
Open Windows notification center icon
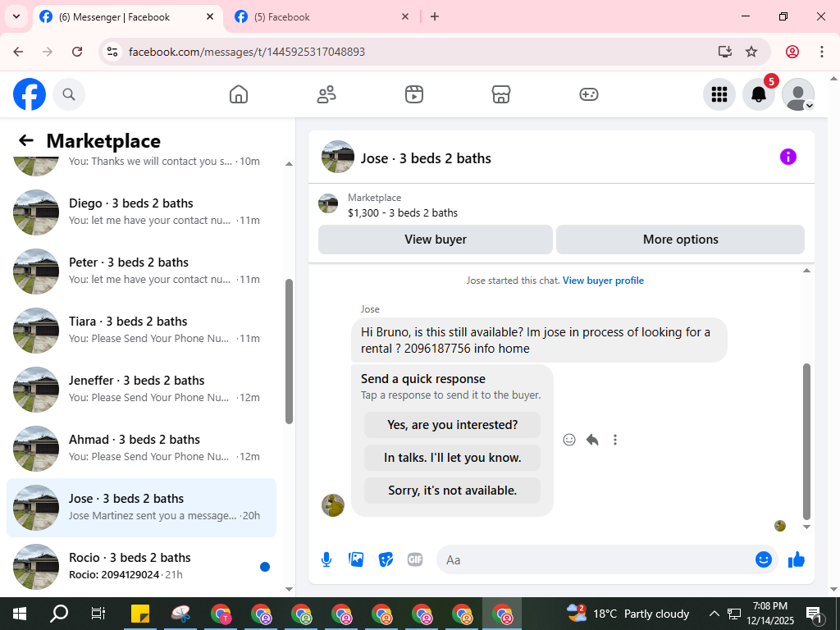coord(814,614)
